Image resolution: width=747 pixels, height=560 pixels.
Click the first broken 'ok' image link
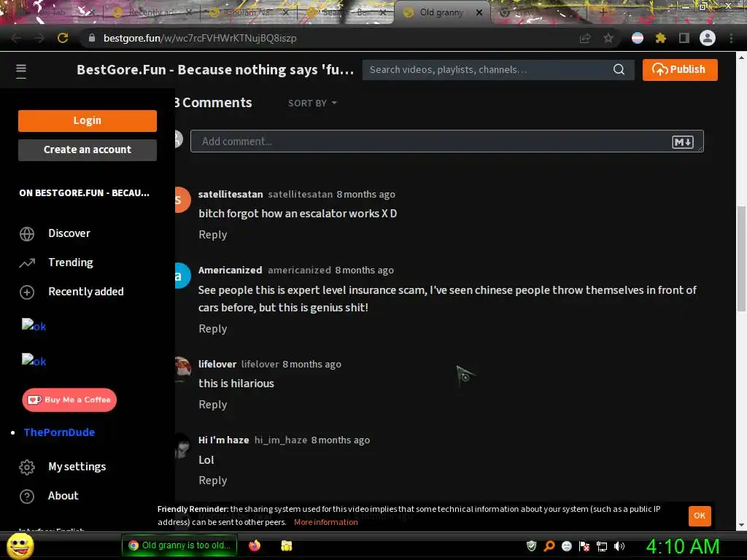(x=34, y=326)
